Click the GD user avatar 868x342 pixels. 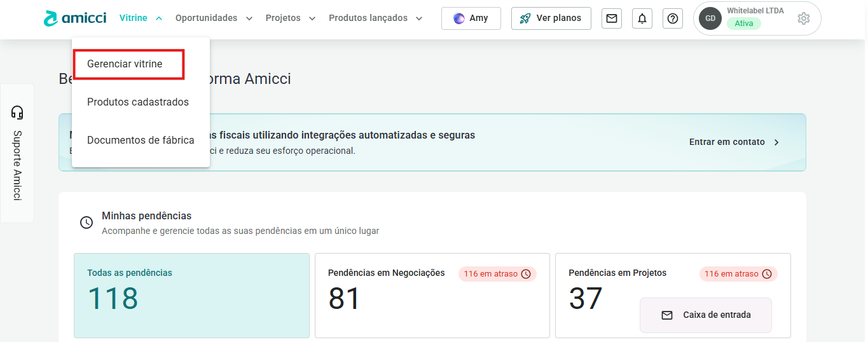(710, 18)
